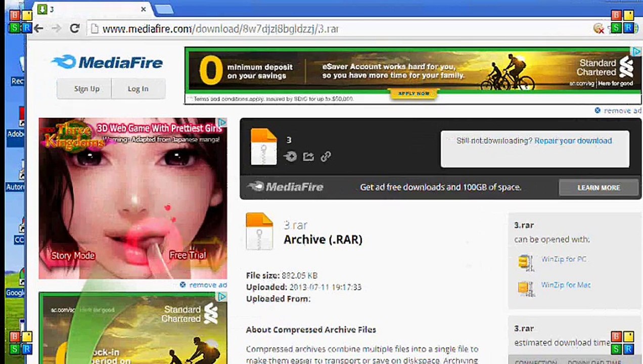Click remove ad link under game ad
Image resolution: width=643 pixels, height=364 pixels.
[203, 285]
